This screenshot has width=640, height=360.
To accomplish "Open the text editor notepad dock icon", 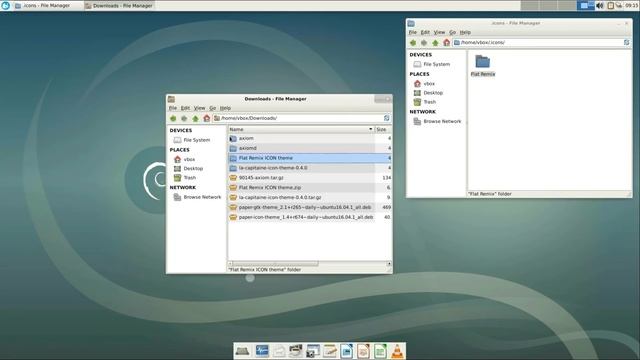I will point(330,351).
